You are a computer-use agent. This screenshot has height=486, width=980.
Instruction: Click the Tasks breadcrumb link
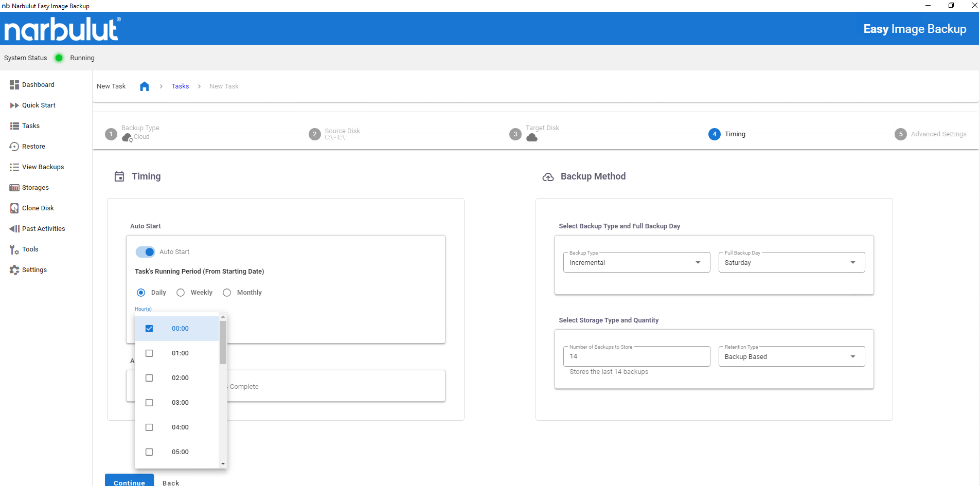tap(180, 86)
